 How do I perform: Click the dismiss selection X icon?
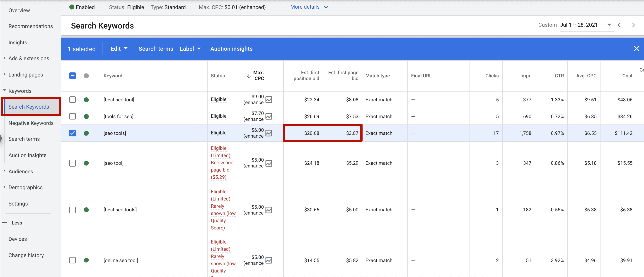click(637, 48)
